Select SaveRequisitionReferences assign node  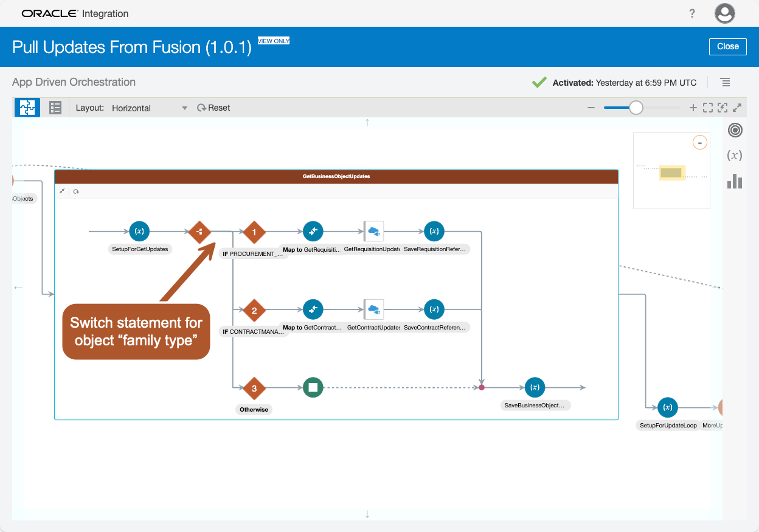[x=434, y=231]
